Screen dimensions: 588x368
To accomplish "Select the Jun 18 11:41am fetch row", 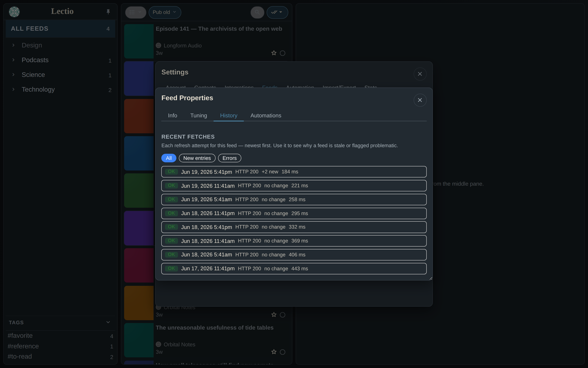I will pyautogui.click(x=294, y=241).
